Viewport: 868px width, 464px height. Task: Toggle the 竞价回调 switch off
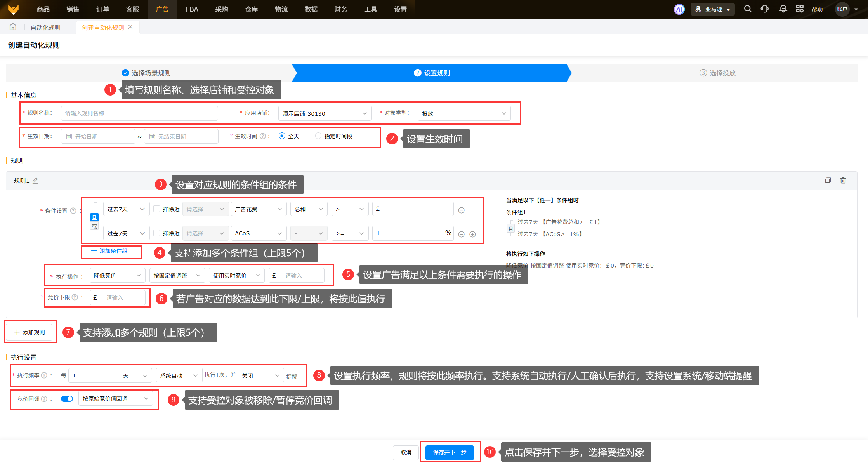[67, 399]
